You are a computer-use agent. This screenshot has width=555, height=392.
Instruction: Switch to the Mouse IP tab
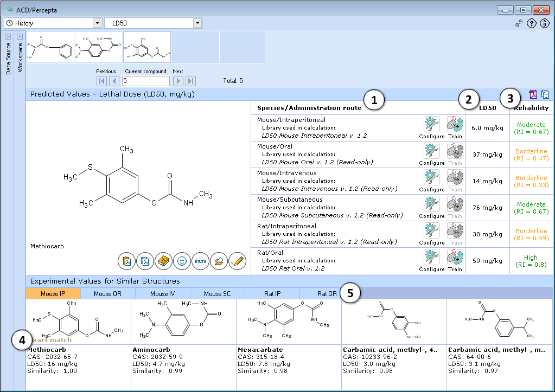point(53,294)
